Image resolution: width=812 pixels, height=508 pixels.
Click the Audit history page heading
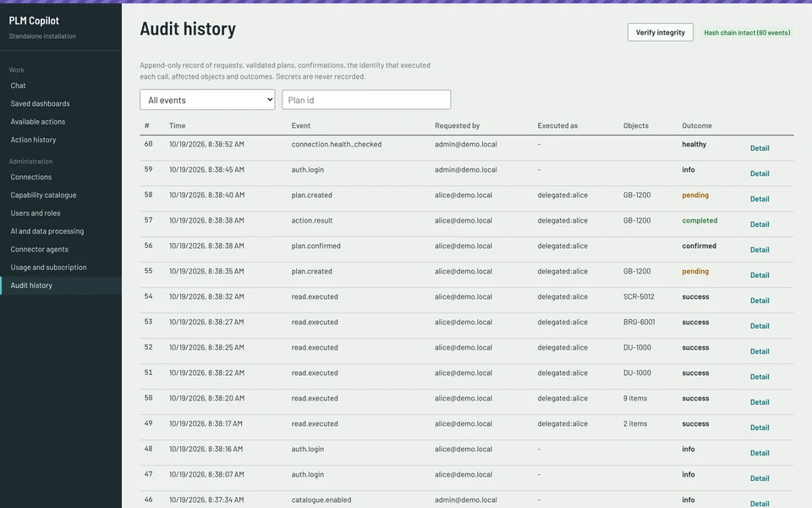point(188,29)
